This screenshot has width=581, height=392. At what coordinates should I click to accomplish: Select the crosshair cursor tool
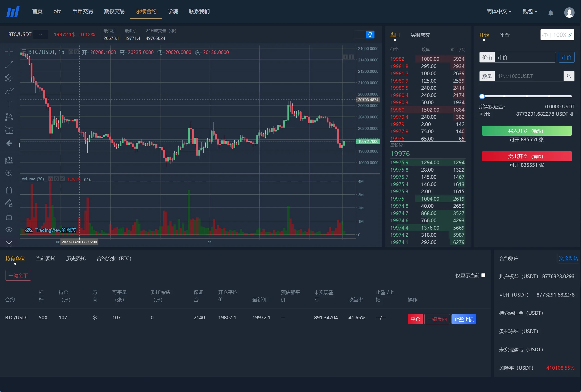click(9, 52)
